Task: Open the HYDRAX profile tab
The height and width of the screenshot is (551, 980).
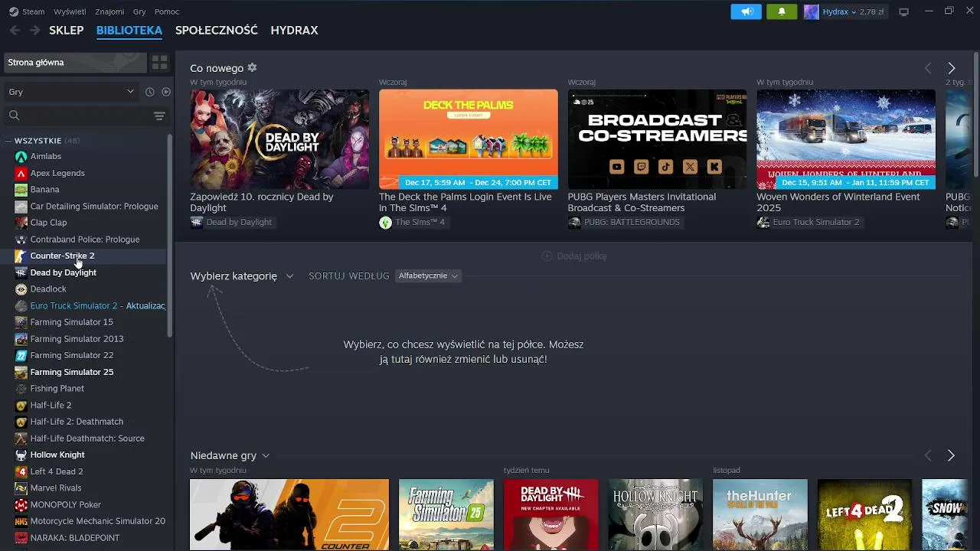Action: pyautogui.click(x=294, y=30)
